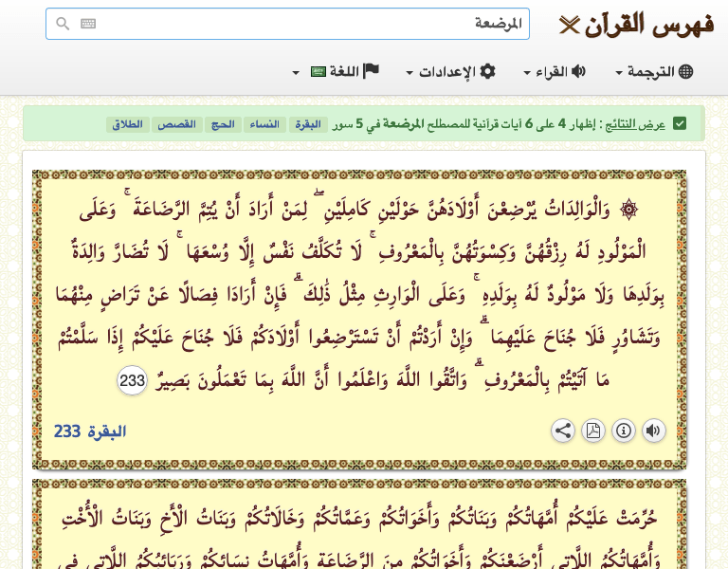The image size is (728, 569).
Task: Click the gear icon beside الإعدادات
Action: pos(487,71)
